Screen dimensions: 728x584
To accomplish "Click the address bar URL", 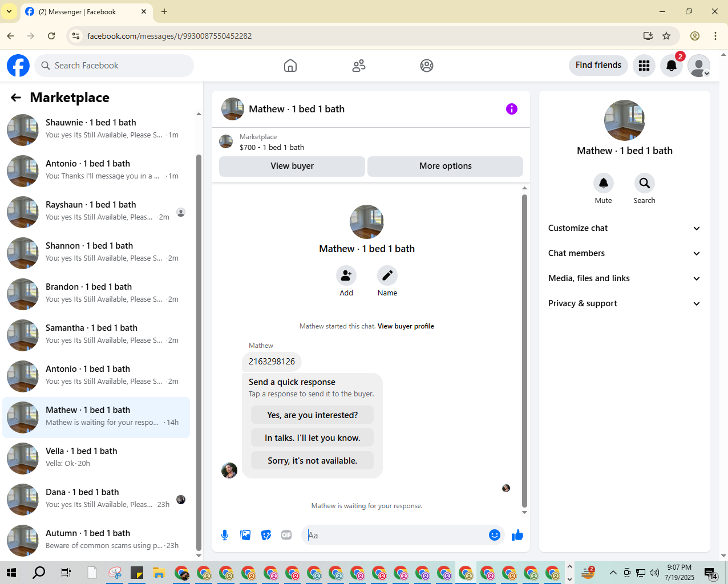I will click(169, 36).
